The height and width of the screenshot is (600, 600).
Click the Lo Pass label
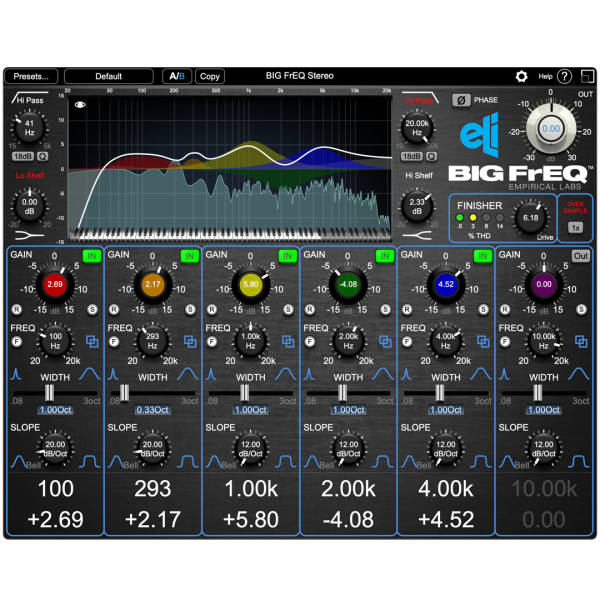click(419, 101)
